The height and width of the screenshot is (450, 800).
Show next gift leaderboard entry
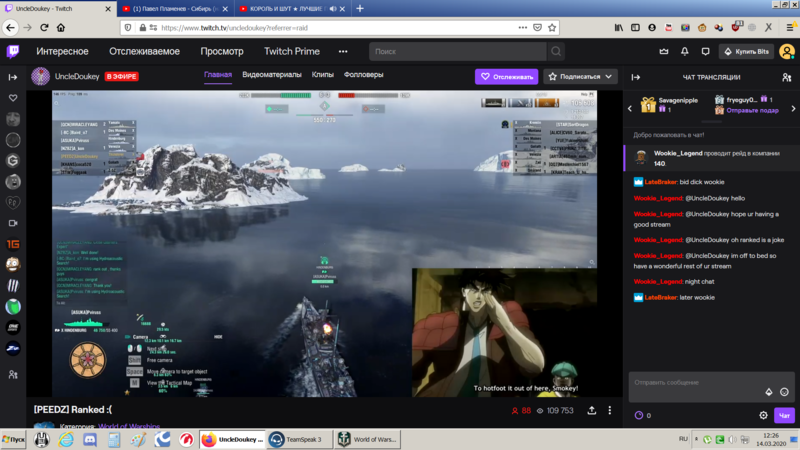point(793,108)
